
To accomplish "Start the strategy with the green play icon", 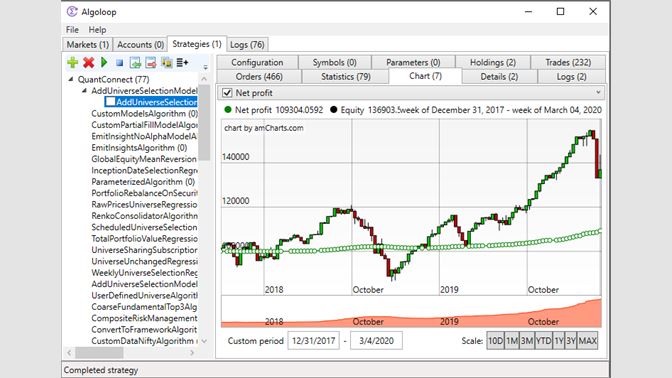I will point(104,63).
